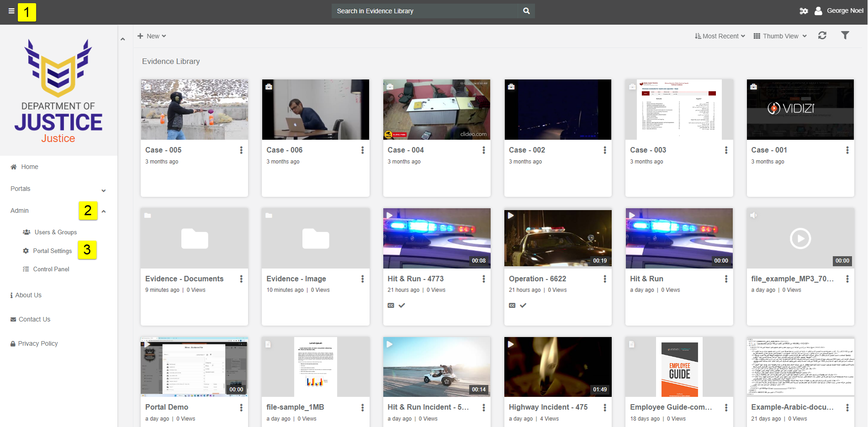Open the Case - 004 thumbnail

tap(437, 110)
